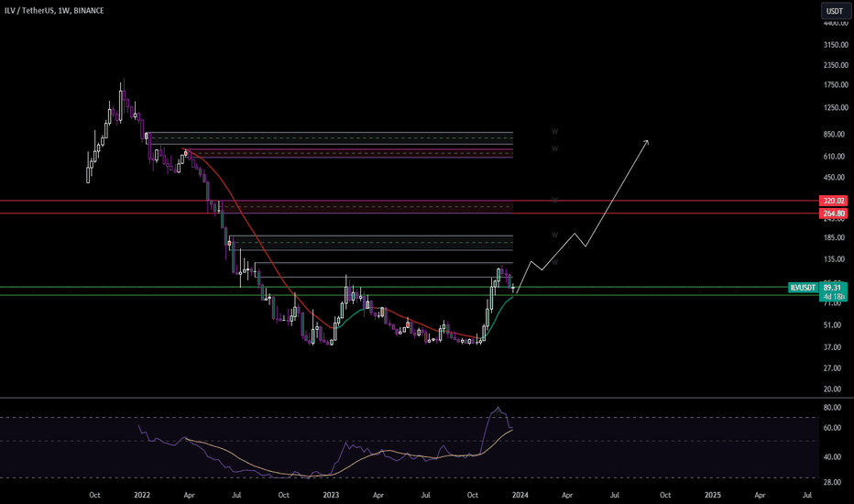The height and width of the screenshot is (504, 854).
Task: Click the 2022 label on the time axis
Action: click(x=142, y=495)
